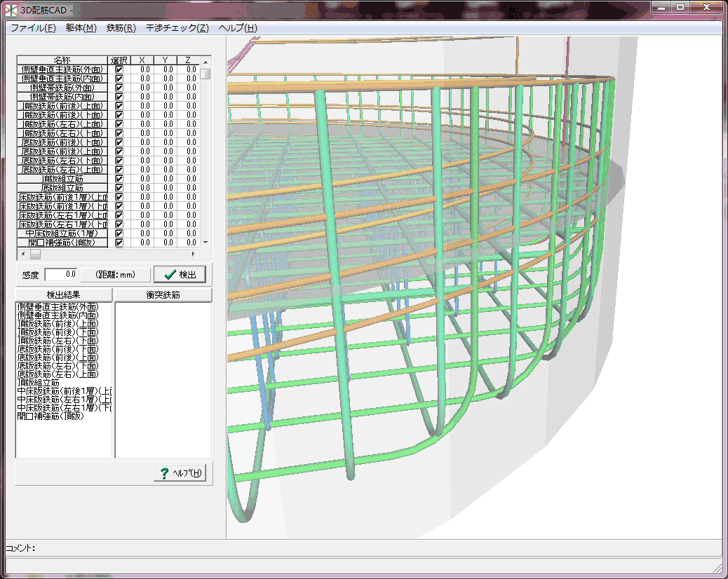The image size is (728, 579).
Task: Open ヘルプ(H) in the menu bar
Action: (238, 28)
